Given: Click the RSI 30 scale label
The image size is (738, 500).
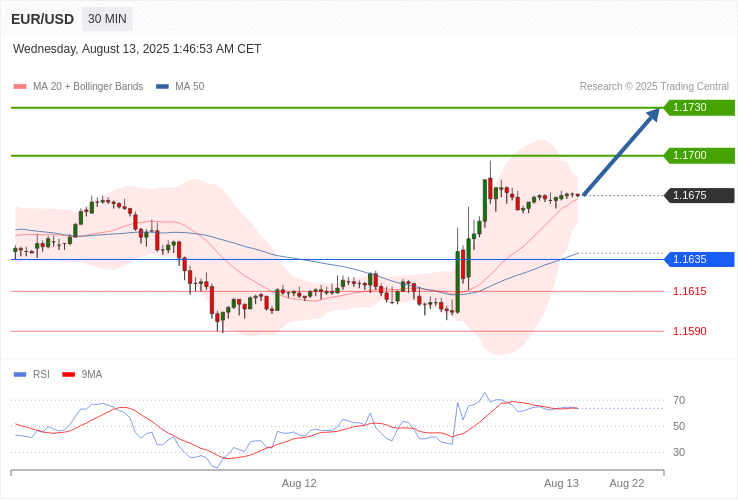Looking at the screenshot, I should pyautogui.click(x=679, y=452).
